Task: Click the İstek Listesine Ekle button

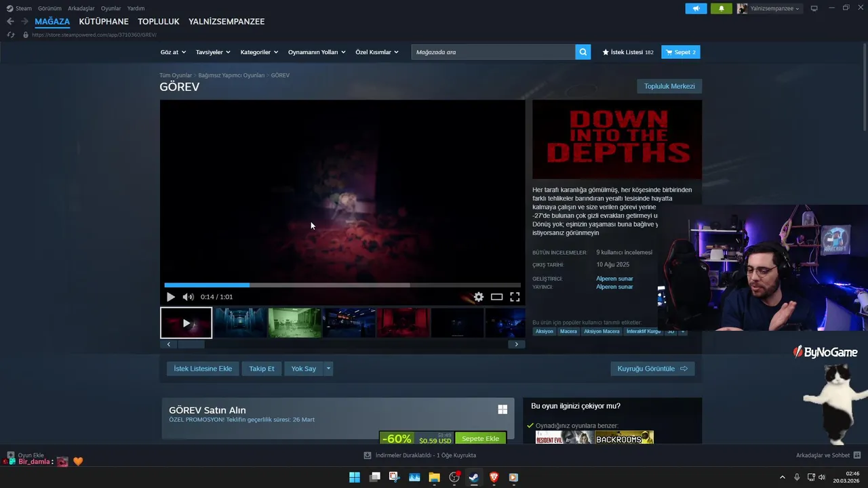Action: 203,369
